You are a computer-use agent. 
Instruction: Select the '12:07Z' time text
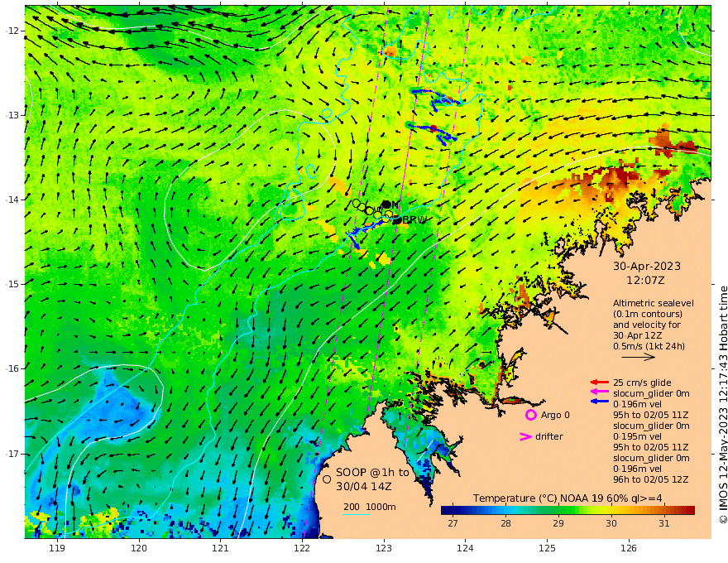pos(645,281)
